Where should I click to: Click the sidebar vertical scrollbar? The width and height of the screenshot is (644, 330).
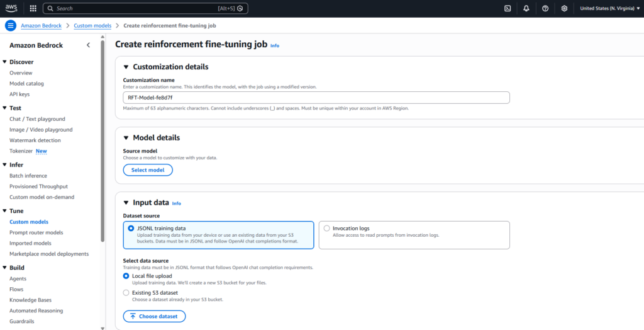pos(103,139)
